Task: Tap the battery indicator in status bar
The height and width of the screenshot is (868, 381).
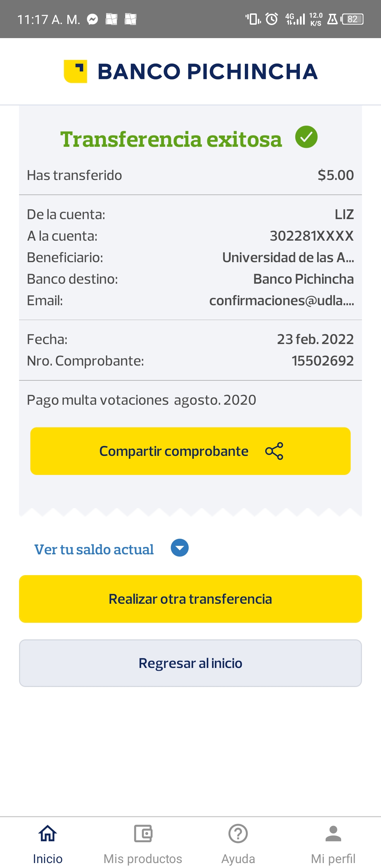Action: coord(352,19)
